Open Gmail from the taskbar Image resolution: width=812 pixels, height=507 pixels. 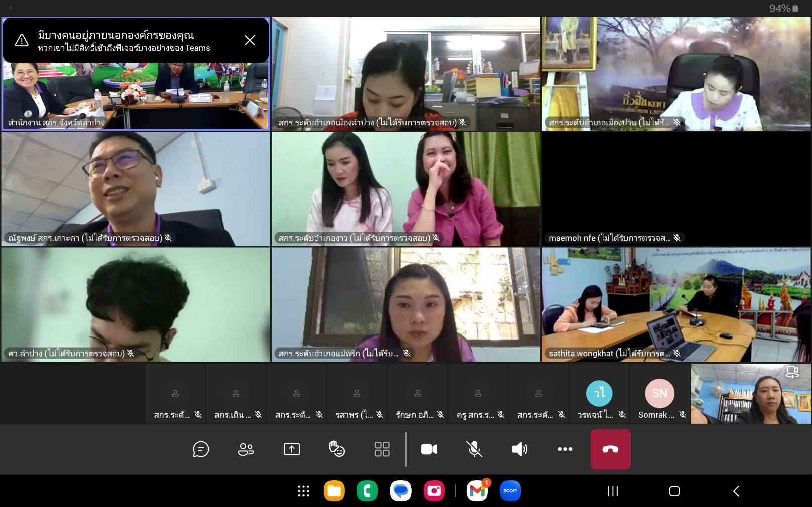(x=477, y=491)
